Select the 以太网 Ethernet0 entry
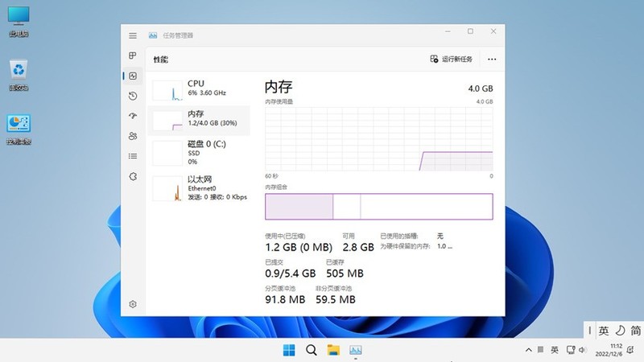 coord(199,188)
